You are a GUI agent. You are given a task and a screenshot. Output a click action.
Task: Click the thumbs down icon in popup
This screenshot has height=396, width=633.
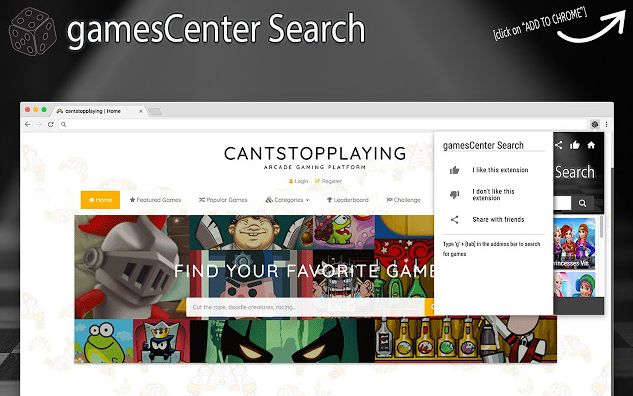coord(455,195)
